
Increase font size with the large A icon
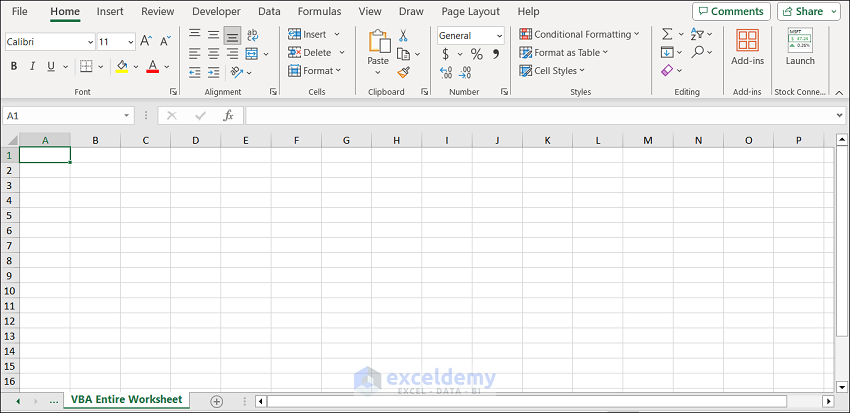click(146, 41)
